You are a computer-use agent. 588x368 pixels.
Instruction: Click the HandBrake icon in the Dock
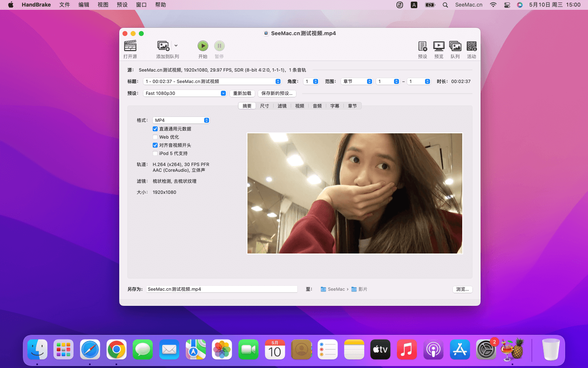tap(512, 350)
